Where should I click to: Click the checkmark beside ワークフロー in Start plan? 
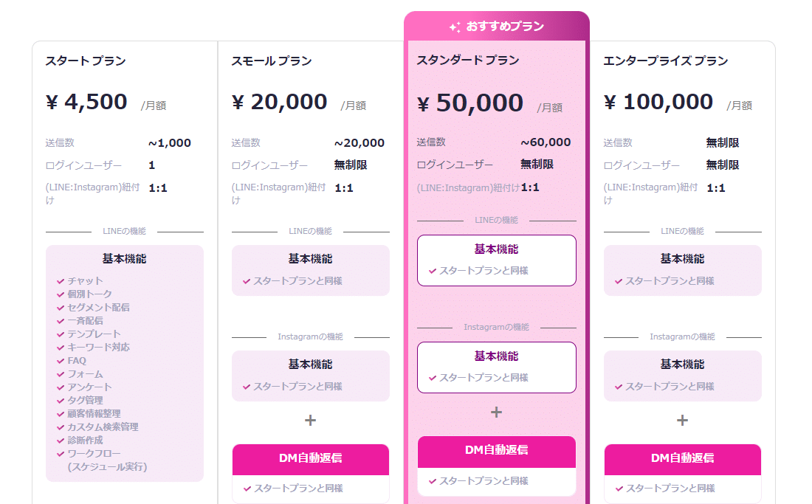(61, 454)
